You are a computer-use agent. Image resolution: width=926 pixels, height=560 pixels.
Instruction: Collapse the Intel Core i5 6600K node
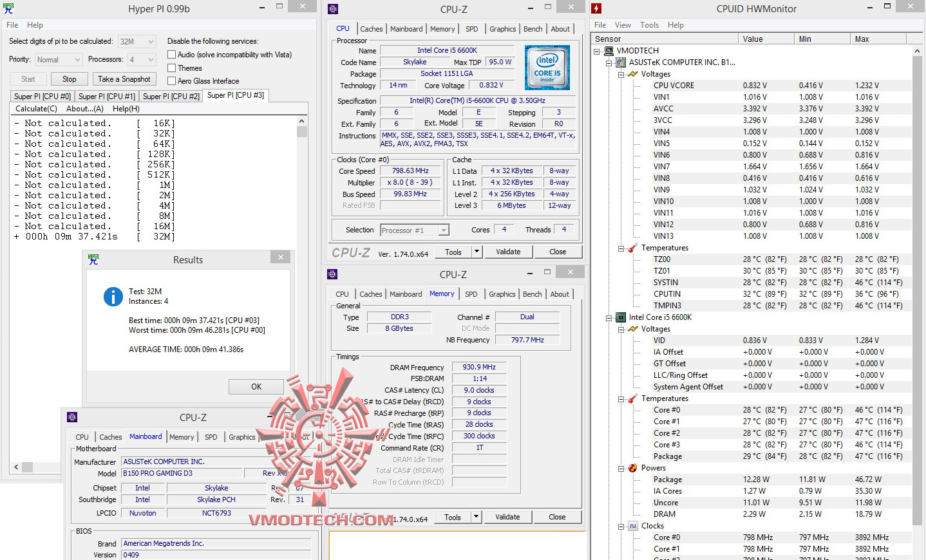(x=609, y=317)
